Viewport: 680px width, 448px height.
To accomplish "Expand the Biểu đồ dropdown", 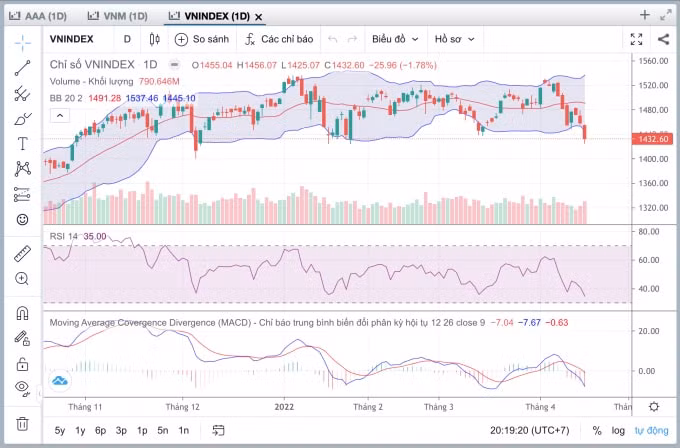I will tap(395, 39).
